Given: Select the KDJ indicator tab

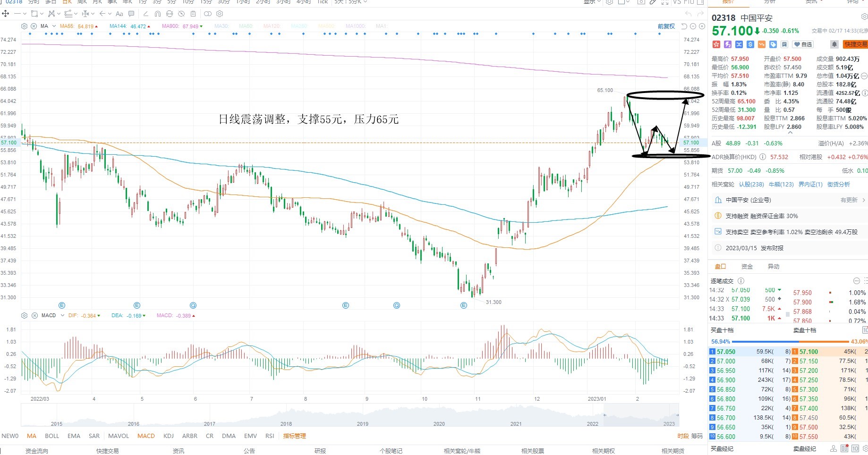Looking at the screenshot, I should (x=169, y=436).
